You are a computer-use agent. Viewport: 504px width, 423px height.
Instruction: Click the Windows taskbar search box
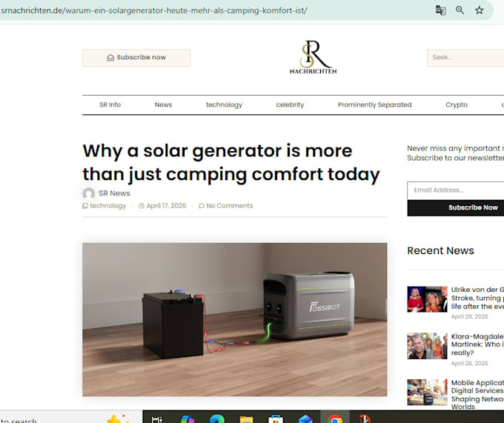tap(70, 417)
